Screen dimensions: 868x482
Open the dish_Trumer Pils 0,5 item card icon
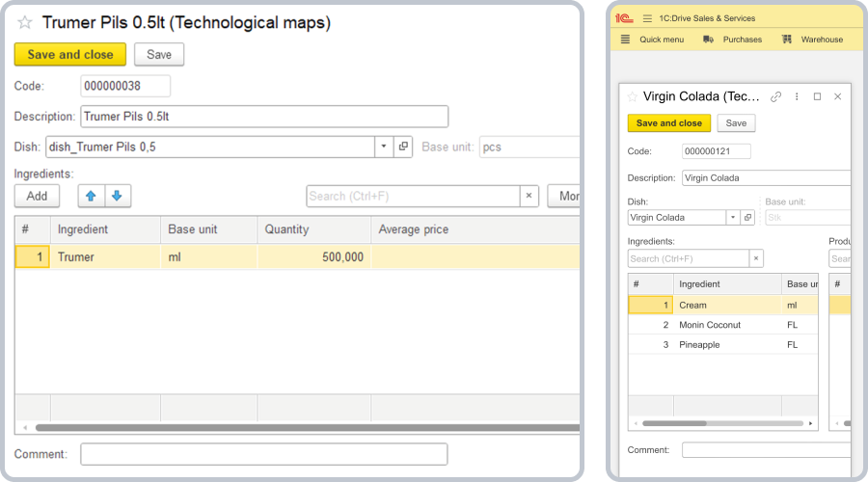403,147
